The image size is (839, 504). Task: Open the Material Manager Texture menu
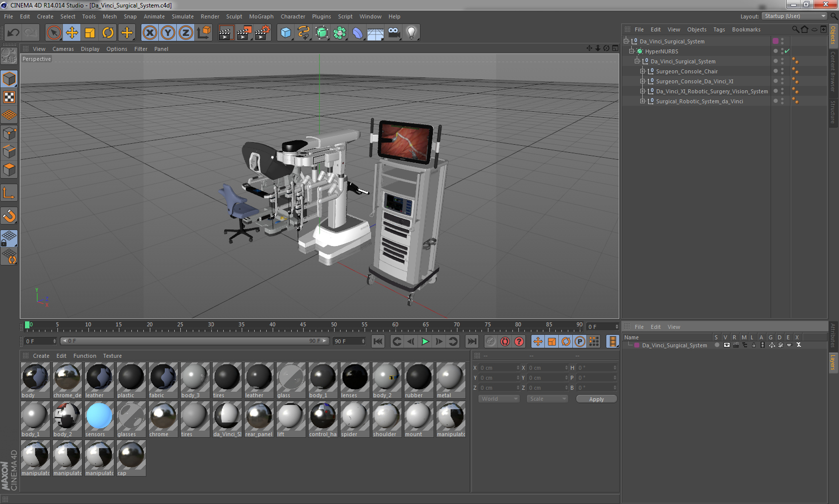112,356
